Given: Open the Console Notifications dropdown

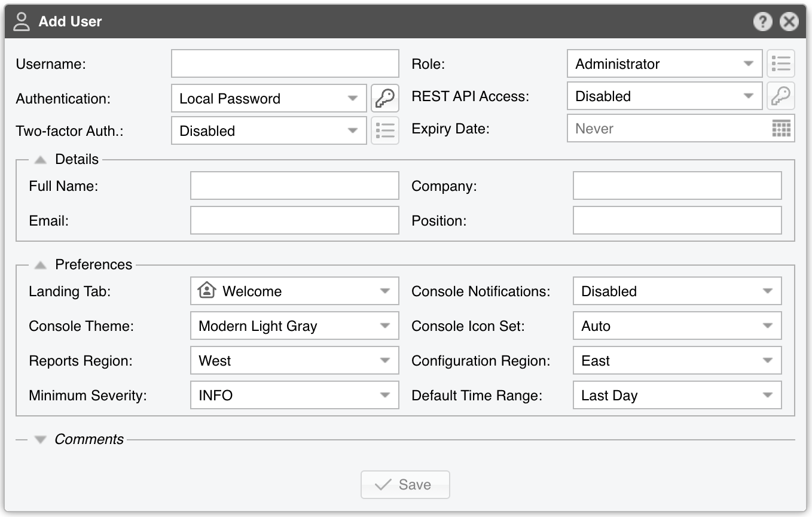Looking at the screenshot, I should click(677, 291).
